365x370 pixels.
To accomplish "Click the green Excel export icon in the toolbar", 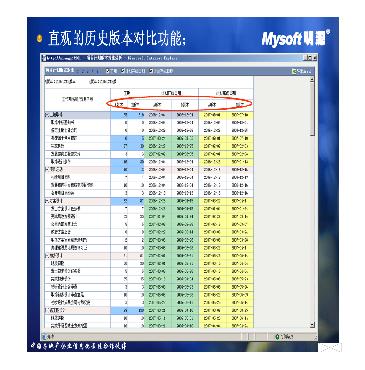I will click(294, 71).
